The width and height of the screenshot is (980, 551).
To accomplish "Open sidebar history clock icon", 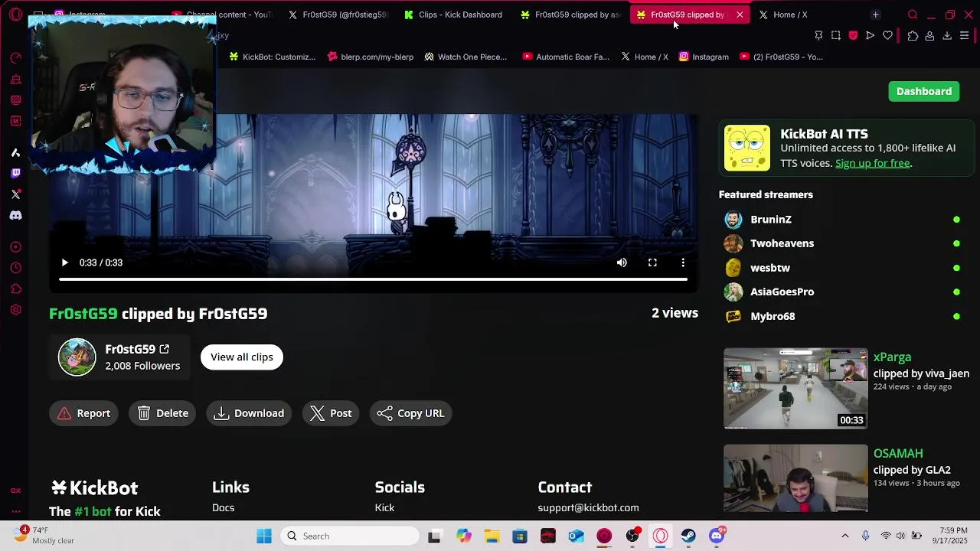I will click(15, 268).
